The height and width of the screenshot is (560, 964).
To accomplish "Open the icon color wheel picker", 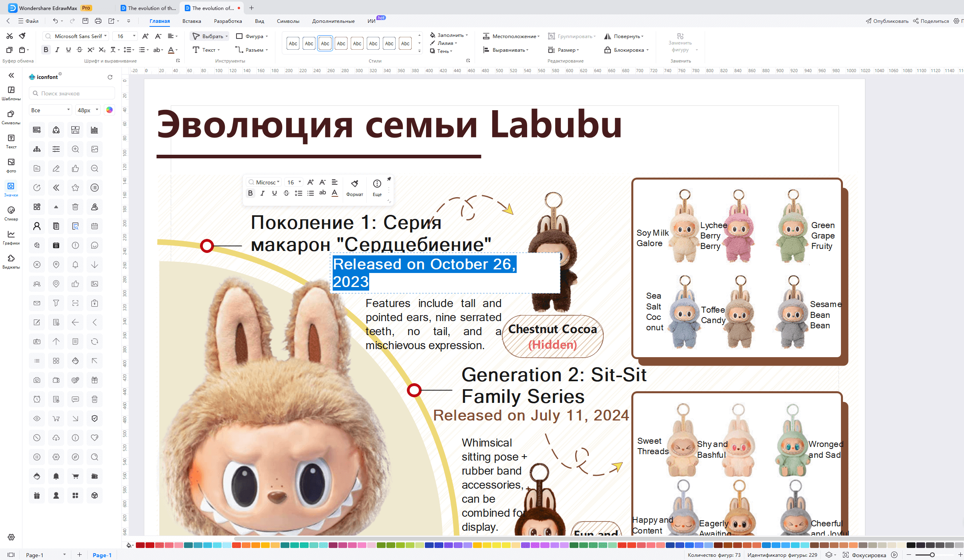I will [109, 110].
